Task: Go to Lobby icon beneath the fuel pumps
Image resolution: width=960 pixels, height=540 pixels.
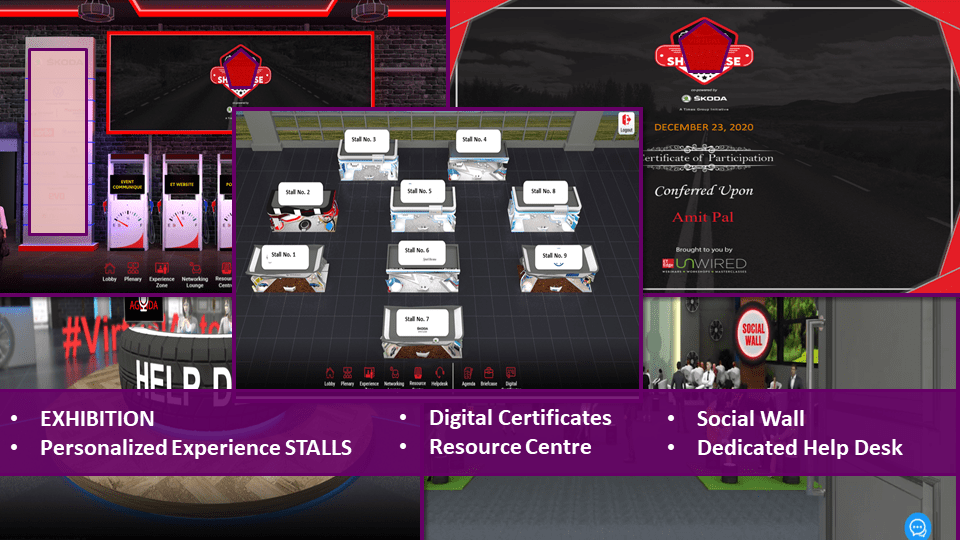Action: [x=110, y=271]
